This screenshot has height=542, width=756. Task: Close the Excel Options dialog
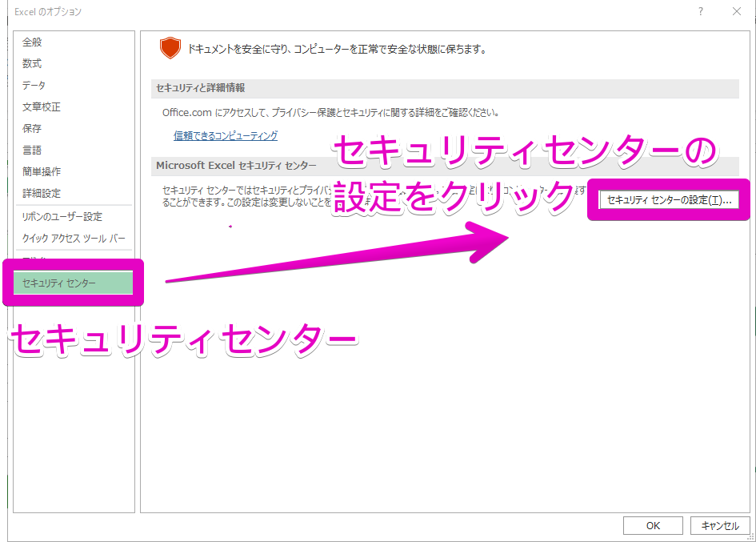click(736, 11)
